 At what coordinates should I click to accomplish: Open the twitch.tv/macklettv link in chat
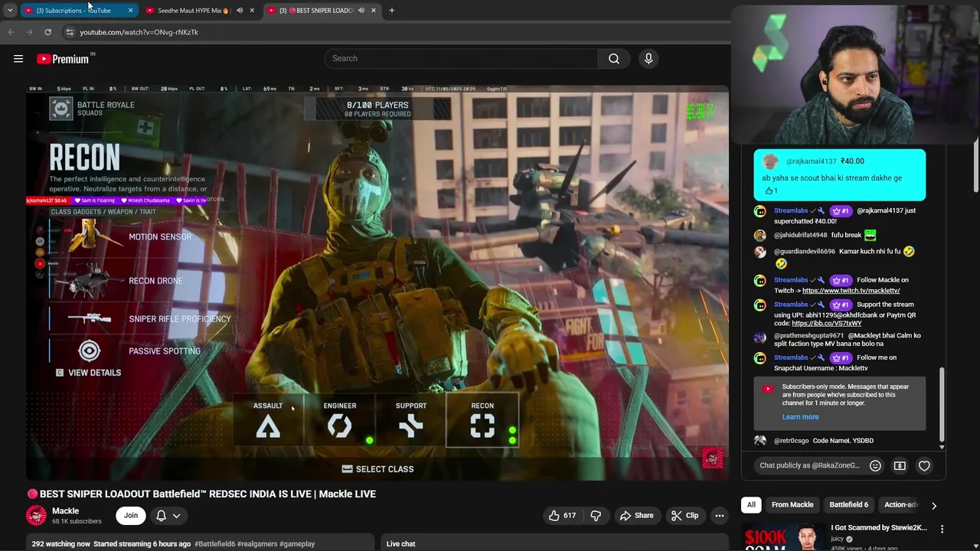(x=851, y=291)
